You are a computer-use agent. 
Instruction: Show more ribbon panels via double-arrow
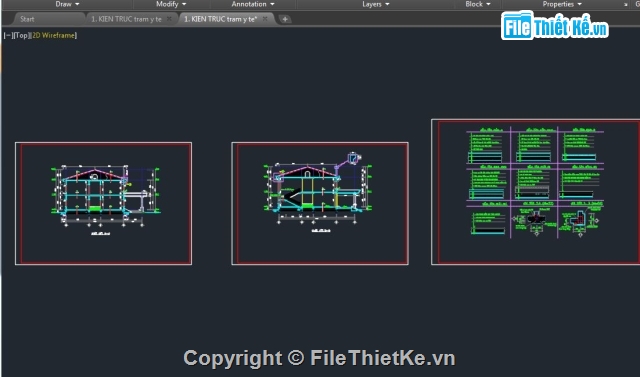pos(625,4)
